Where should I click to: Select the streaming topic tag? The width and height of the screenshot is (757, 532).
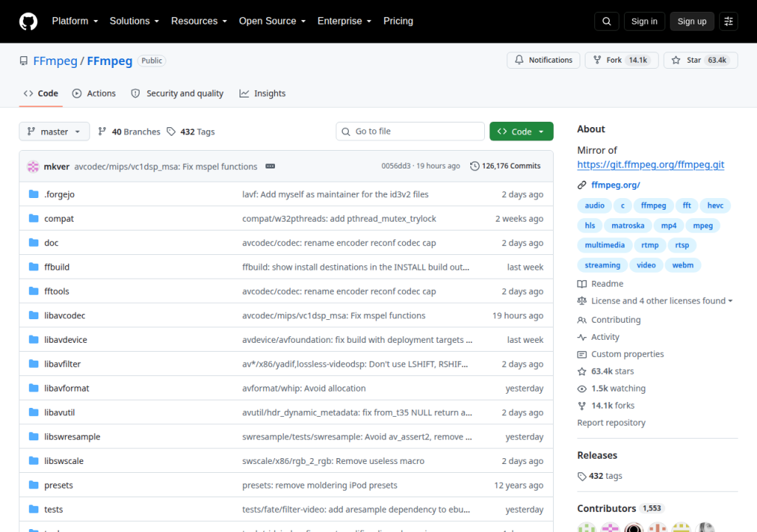(x=602, y=265)
